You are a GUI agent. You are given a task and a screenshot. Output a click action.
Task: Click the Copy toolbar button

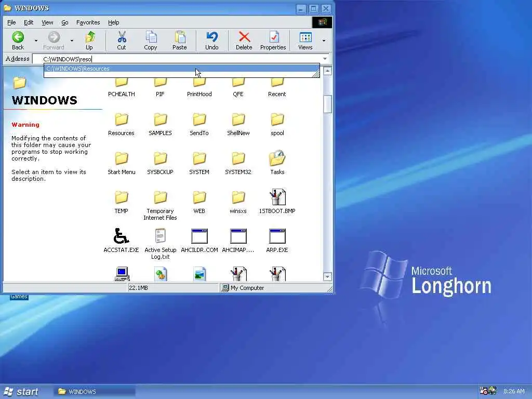(151, 41)
